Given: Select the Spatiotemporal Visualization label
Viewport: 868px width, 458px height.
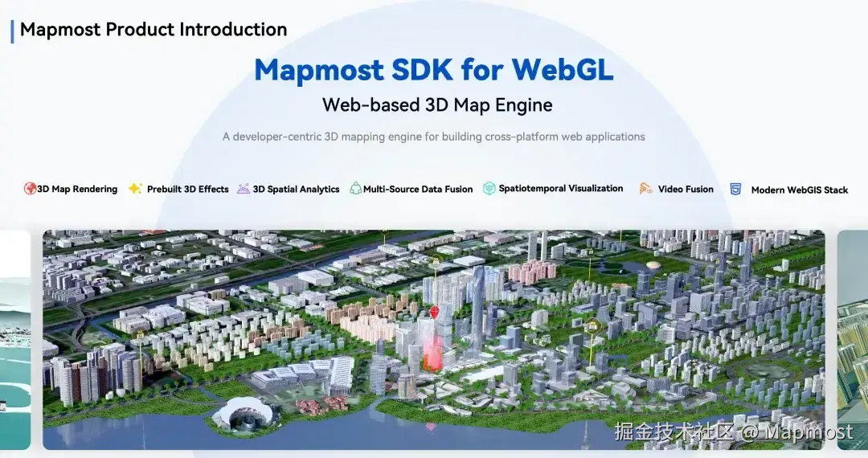Looking at the screenshot, I should 561,189.
